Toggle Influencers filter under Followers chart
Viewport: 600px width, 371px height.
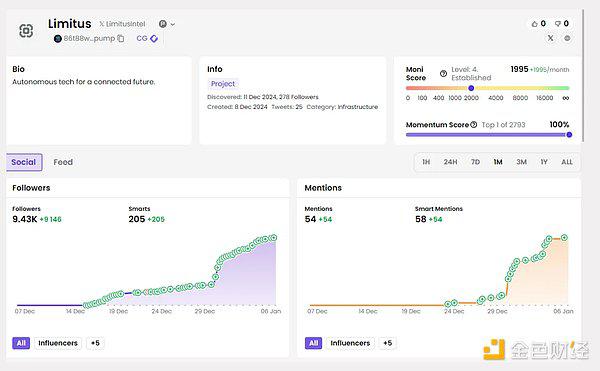coord(58,343)
